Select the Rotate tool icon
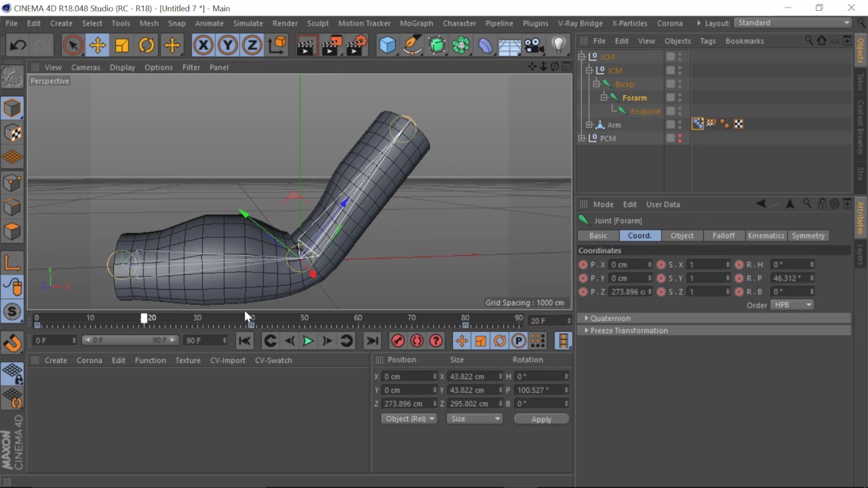Viewport: 868px width, 488px height. [146, 45]
